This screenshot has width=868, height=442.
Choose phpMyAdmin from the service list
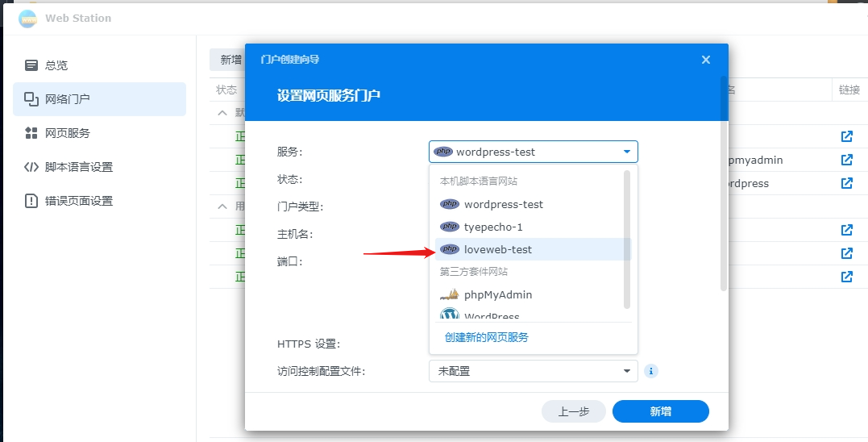click(533, 294)
